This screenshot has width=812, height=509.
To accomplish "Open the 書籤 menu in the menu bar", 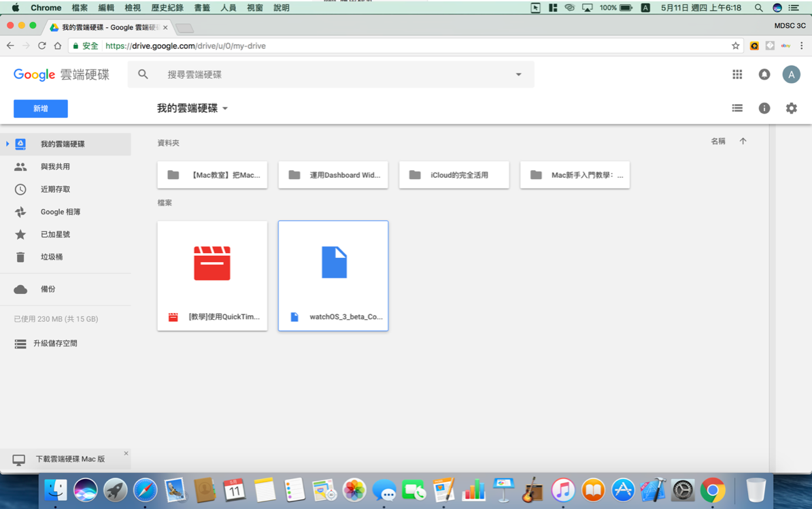I will click(x=202, y=8).
